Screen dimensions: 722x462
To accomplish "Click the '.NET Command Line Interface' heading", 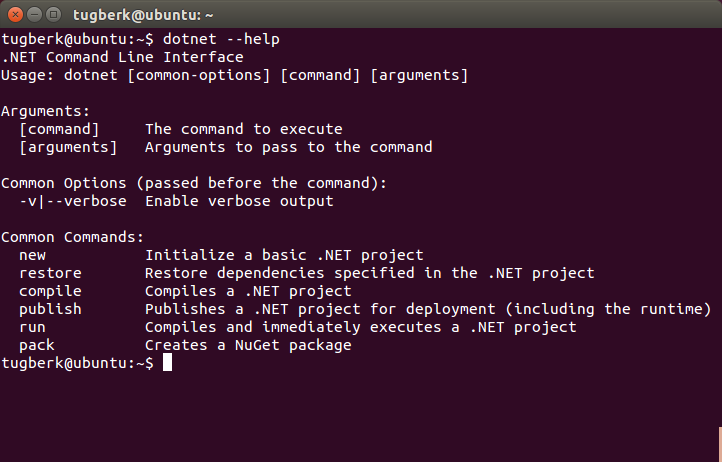I will click(122, 57).
